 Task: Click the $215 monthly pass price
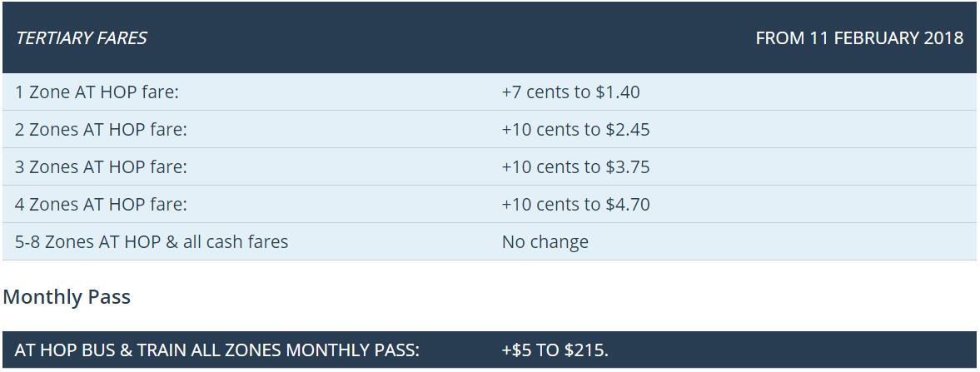coord(585,350)
